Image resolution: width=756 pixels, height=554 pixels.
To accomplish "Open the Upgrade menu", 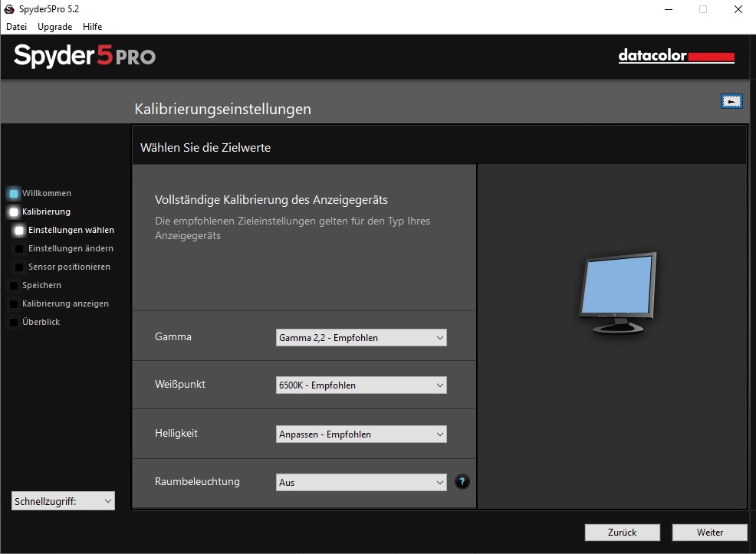I will click(x=55, y=27).
